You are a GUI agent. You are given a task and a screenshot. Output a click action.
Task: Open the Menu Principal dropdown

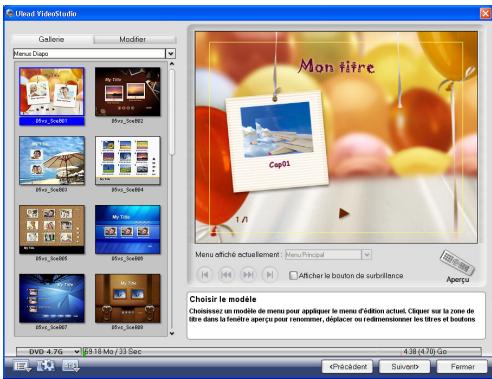click(366, 255)
